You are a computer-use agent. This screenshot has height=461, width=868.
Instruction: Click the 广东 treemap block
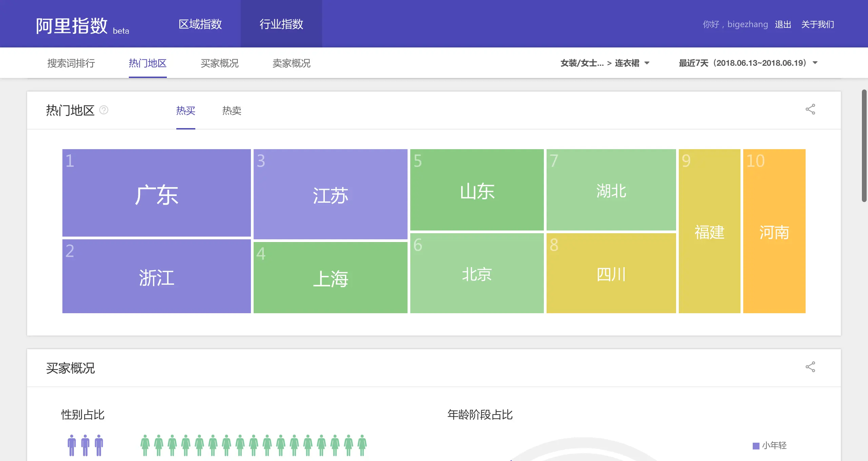156,193
